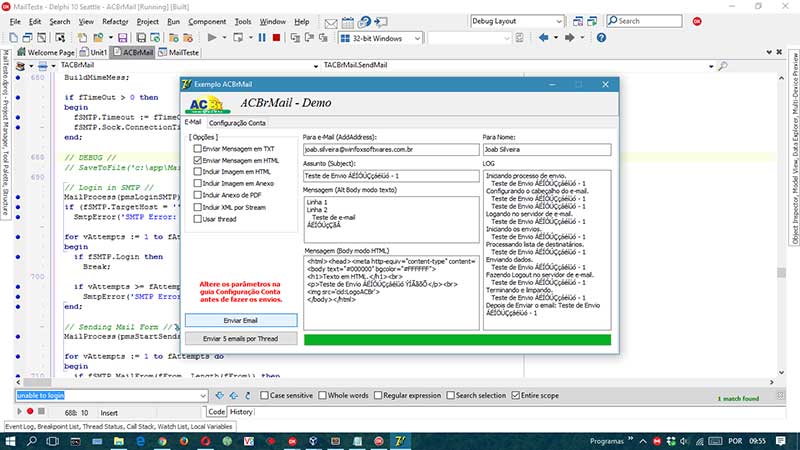This screenshot has height=450, width=800.
Task: Open the notification center icon
Action: point(781,441)
